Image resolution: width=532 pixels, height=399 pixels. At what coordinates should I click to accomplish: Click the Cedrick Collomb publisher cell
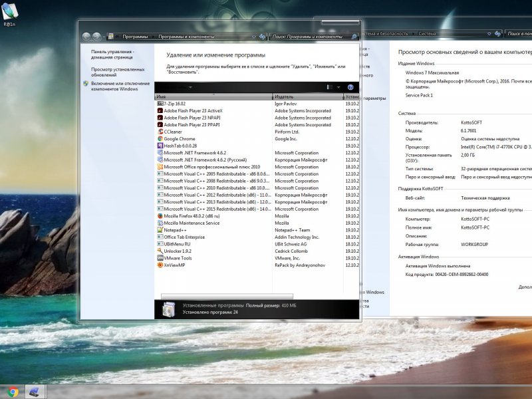[291, 251]
